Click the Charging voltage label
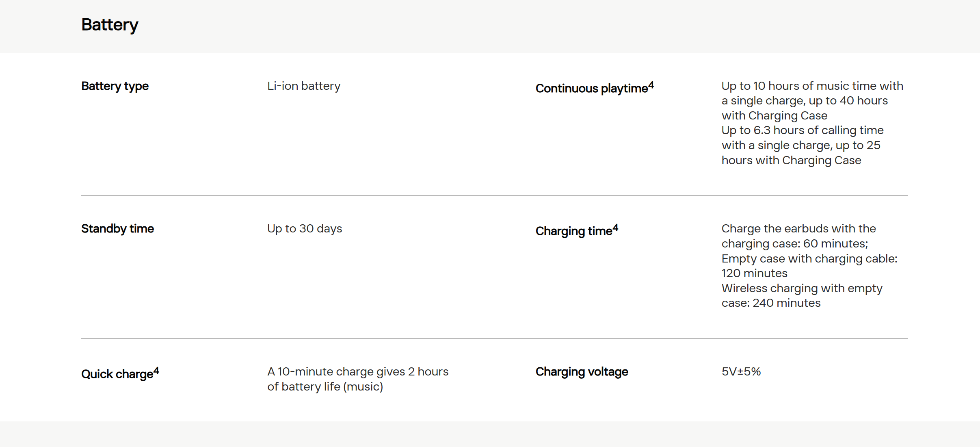Screen dimensions: 980x447 tap(582, 372)
